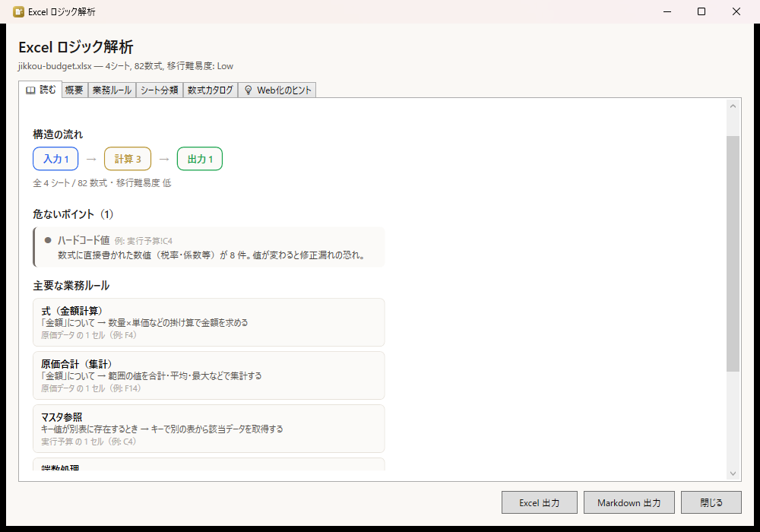This screenshot has height=532, width=760.
Task: Click the Excel ロジック解析 app icon in title bar
Action: click(18, 11)
